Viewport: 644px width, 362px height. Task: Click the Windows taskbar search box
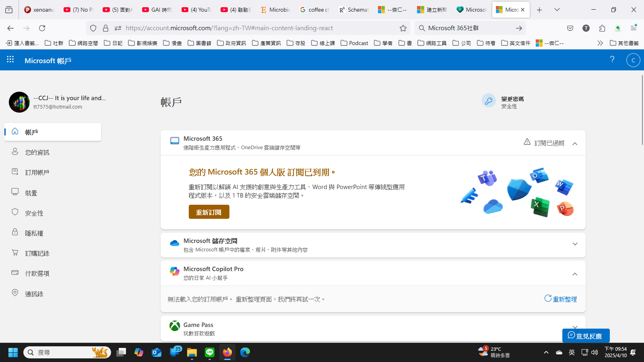coord(67,353)
